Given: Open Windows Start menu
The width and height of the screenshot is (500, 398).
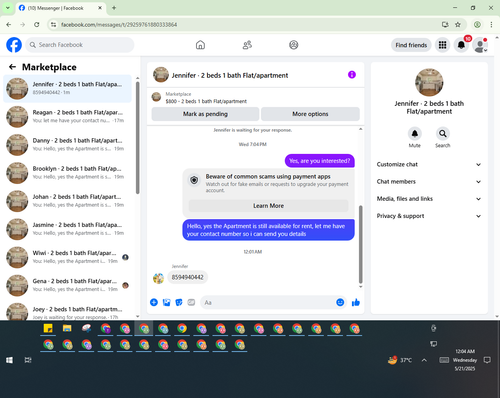Looking at the screenshot, I should pyautogui.click(x=9, y=360).
